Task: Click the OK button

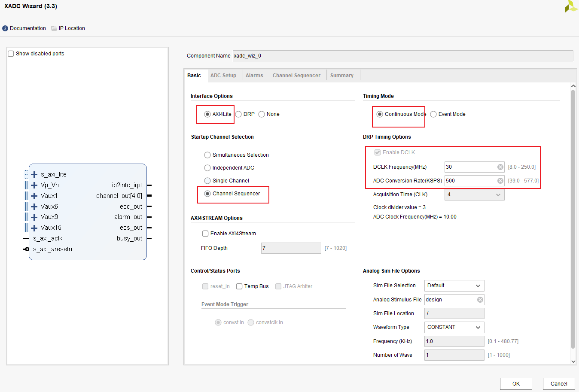Action: coord(516,384)
